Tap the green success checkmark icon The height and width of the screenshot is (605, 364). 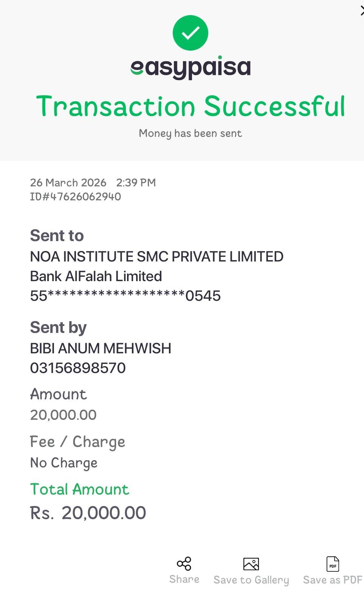pos(190,33)
